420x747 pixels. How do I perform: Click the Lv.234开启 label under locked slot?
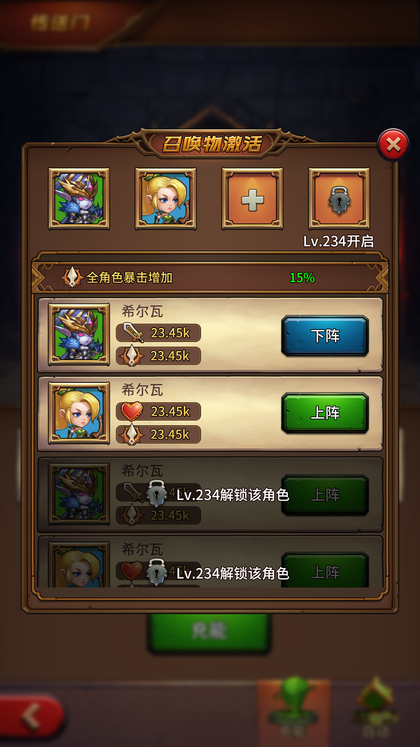[339, 241]
